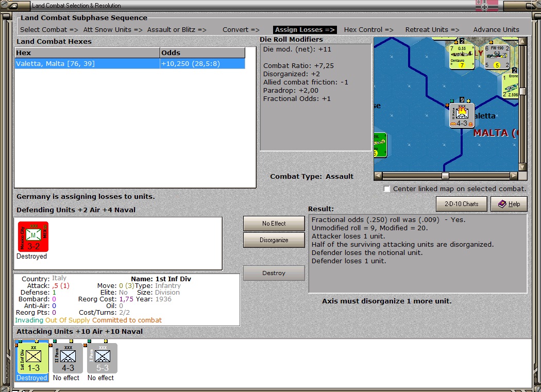Select the I Para 5-3 attacking unit counter
This screenshot has height=392, width=541.
pos(102,358)
